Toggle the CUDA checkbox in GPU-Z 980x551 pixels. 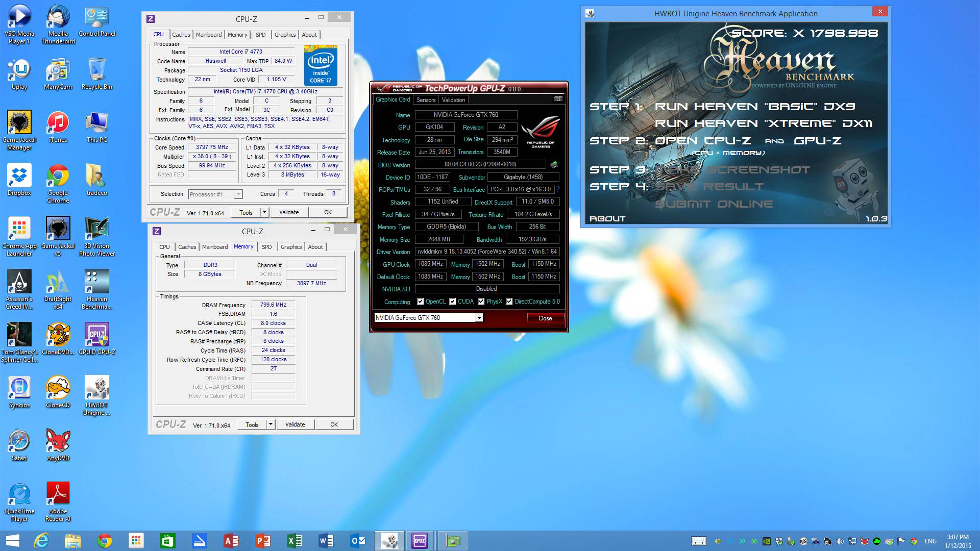pyautogui.click(x=452, y=302)
